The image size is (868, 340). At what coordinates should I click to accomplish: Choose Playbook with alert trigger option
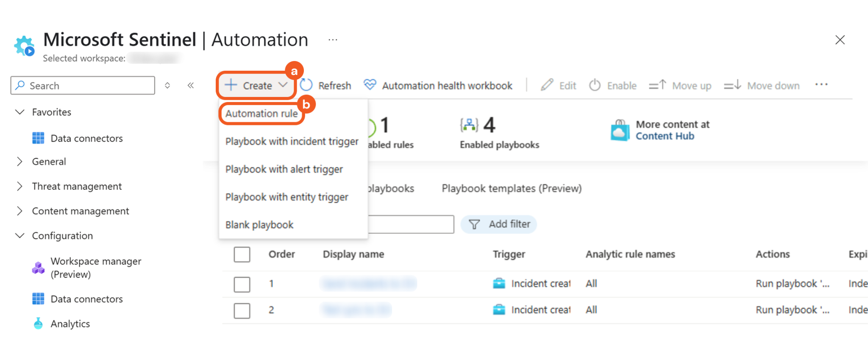(x=284, y=169)
